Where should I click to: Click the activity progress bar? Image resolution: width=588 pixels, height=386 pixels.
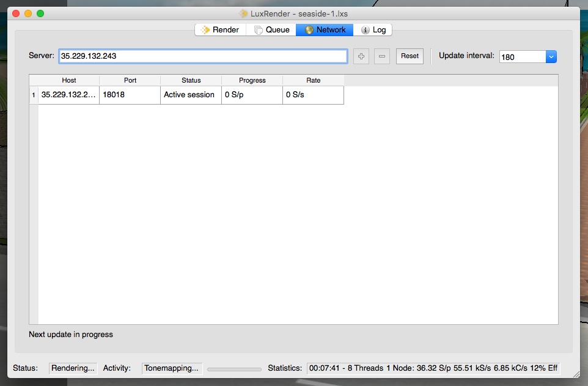coord(234,369)
